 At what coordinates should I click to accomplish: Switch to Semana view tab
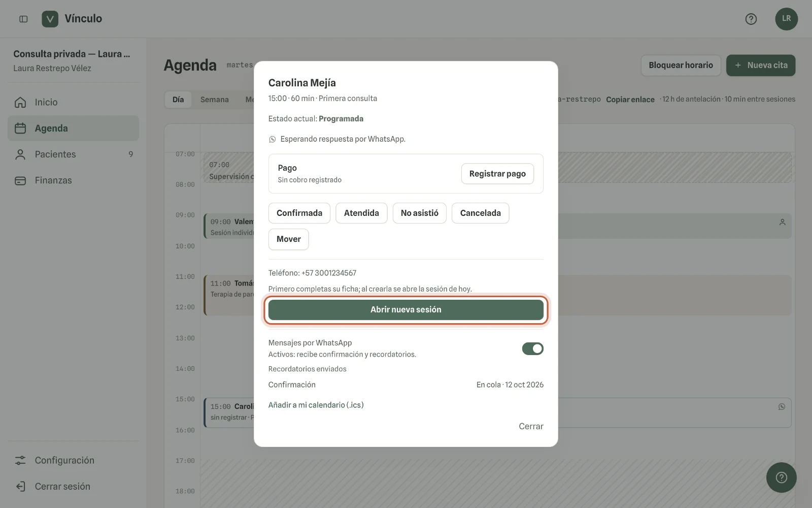214,100
